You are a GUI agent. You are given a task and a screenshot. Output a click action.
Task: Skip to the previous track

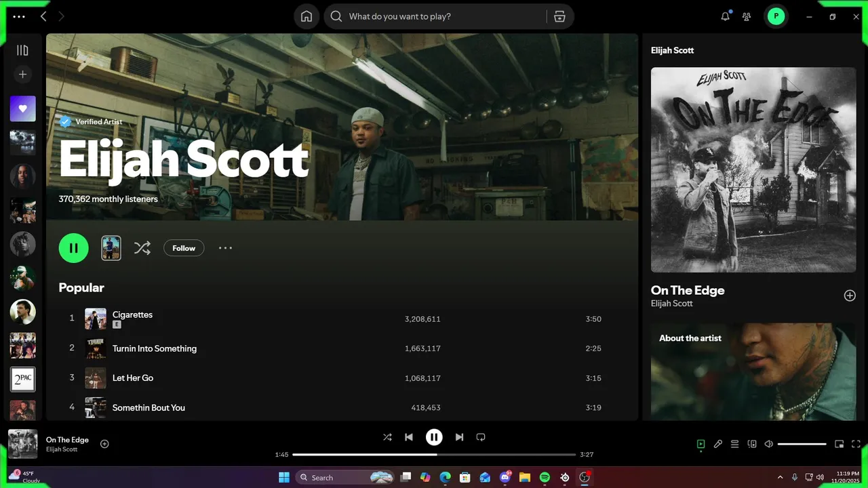(x=409, y=437)
